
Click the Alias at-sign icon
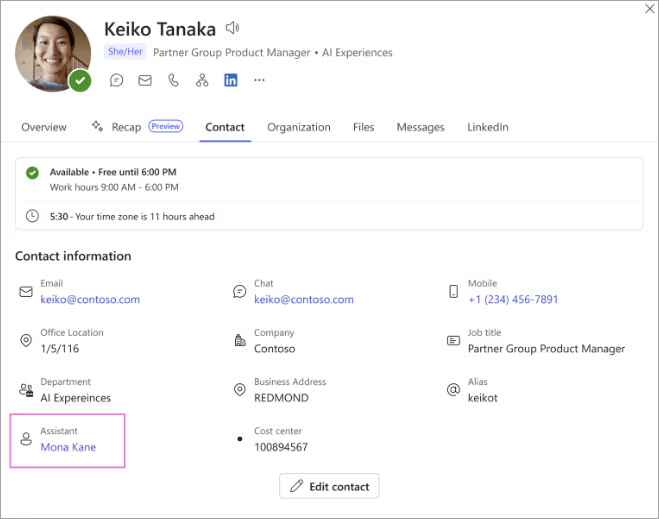tap(453, 390)
